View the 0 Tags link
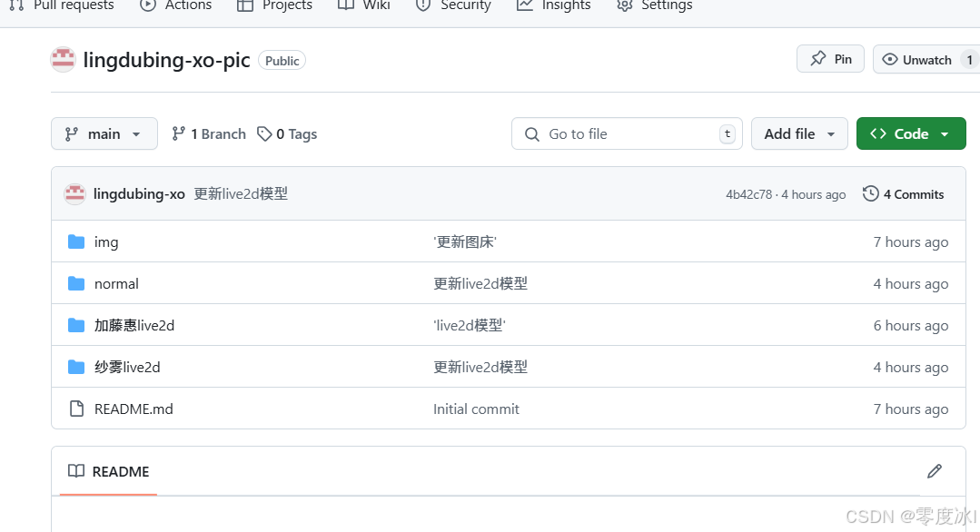The image size is (980, 532). click(288, 133)
